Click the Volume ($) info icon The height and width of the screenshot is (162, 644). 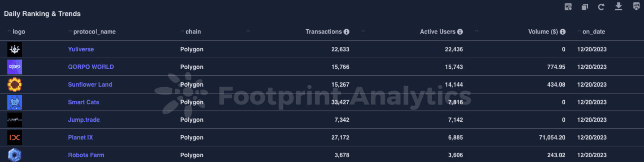(563, 32)
